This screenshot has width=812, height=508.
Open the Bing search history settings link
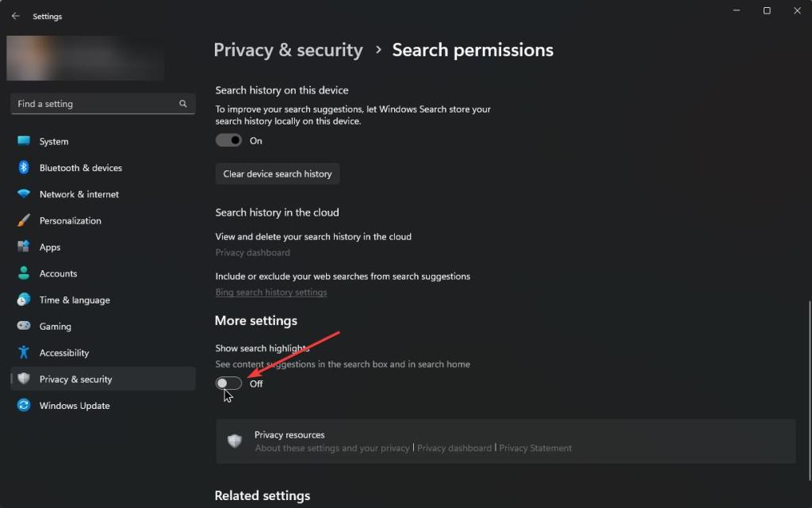[271, 292]
